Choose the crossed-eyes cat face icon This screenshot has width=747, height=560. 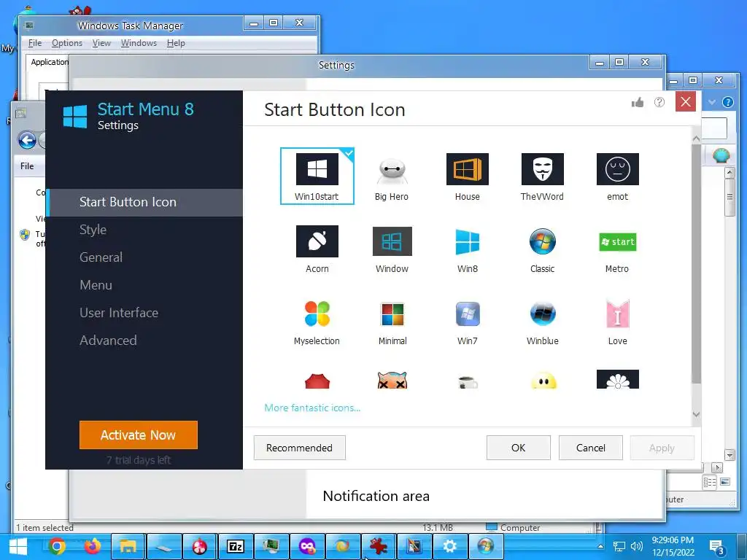click(x=392, y=380)
